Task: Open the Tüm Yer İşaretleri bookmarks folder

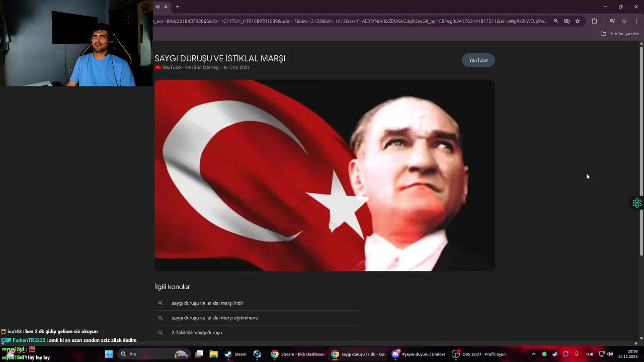Action: [x=620, y=34]
